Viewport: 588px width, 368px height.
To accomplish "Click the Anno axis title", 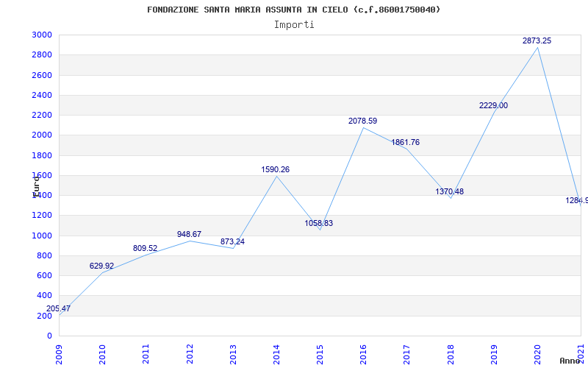I will [570, 361].
